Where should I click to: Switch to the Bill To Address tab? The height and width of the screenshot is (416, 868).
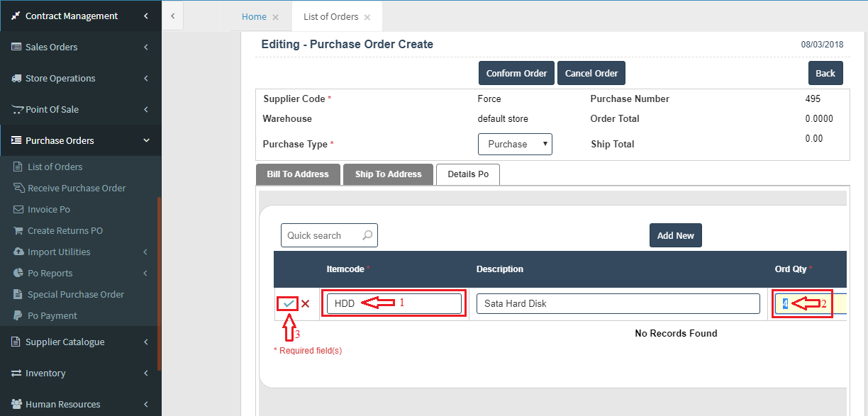(x=298, y=174)
